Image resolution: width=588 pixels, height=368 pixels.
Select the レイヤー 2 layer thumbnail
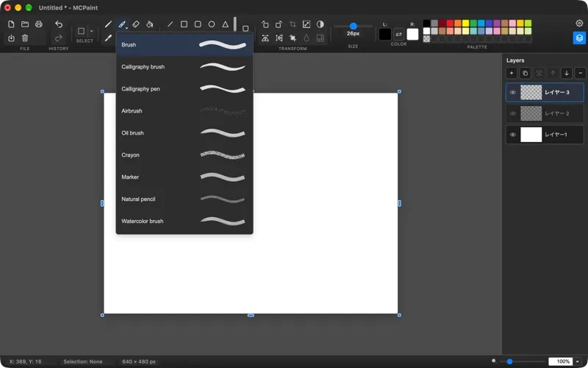[531, 113]
